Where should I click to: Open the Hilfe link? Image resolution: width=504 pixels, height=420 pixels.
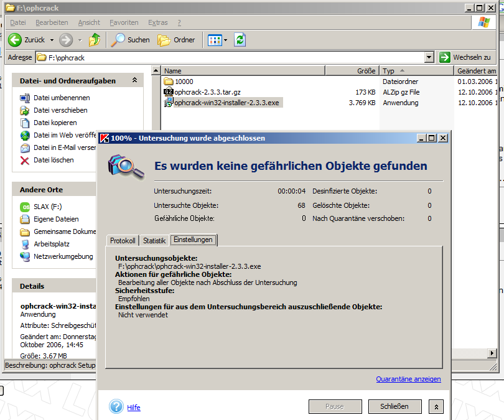tap(134, 408)
